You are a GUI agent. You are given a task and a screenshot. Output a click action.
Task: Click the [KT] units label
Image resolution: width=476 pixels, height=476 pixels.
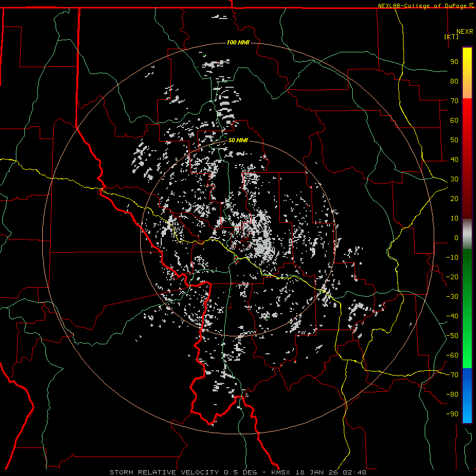click(451, 36)
